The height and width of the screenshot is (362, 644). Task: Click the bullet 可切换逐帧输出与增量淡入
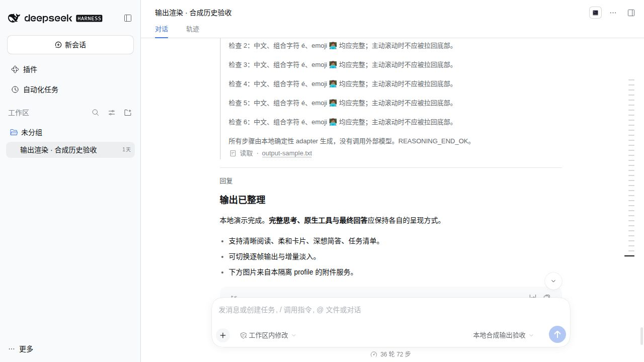click(x=275, y=257)
